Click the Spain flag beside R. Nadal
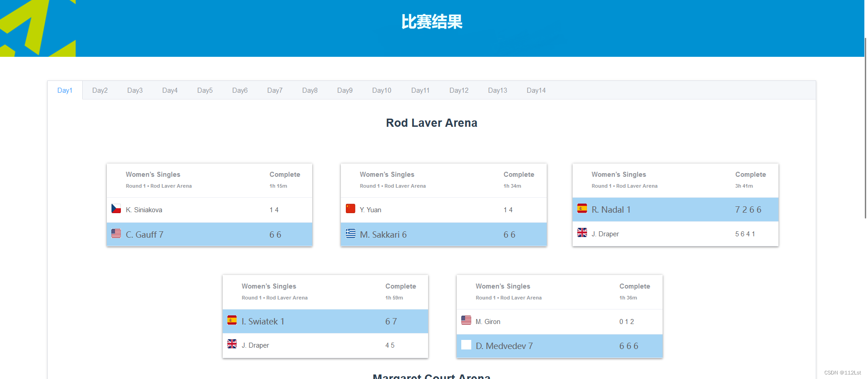Image resolution: width=868 pixels, height=379 pixels. tap(582, 209)
